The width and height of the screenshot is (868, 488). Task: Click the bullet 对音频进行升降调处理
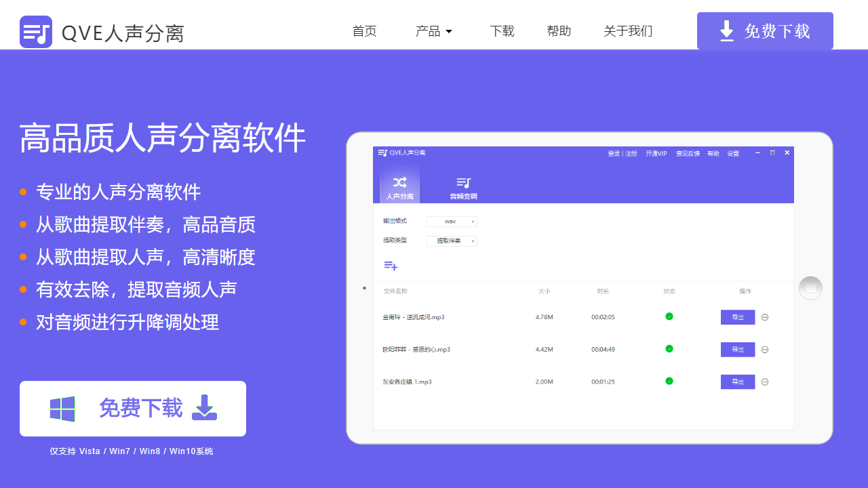click(127, 322)
